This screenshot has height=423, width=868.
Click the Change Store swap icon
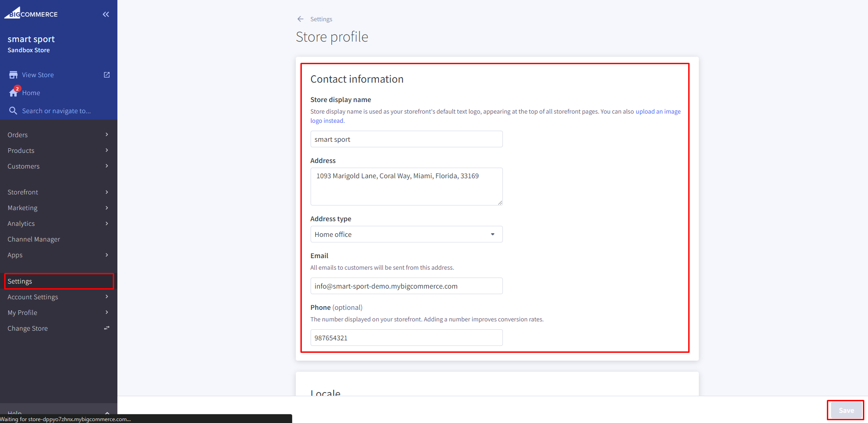point(107,328)
